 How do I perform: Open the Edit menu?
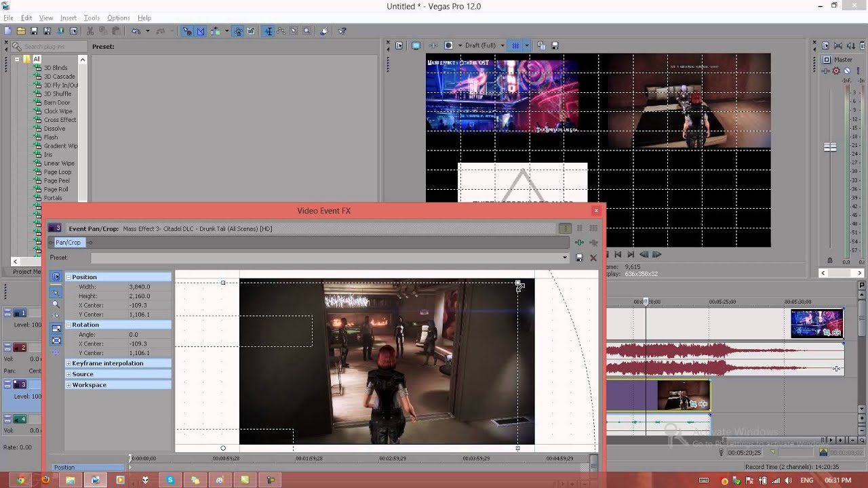coord(26,18)
